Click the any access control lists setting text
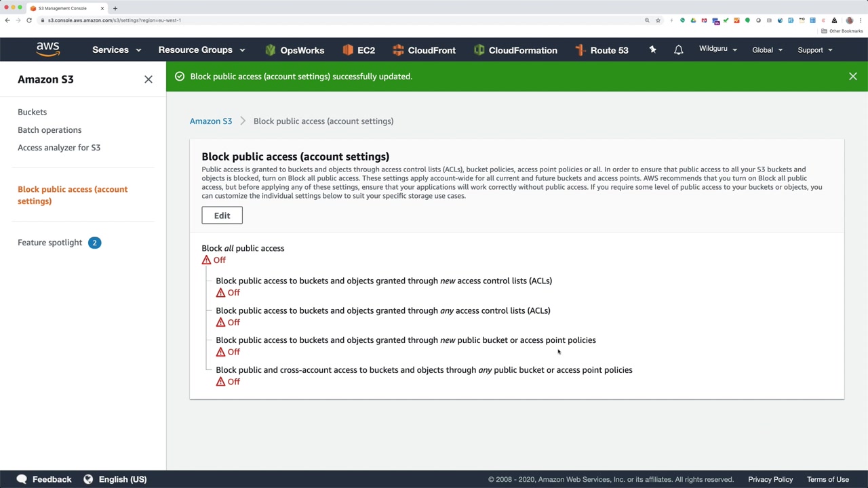Viewport: 868px width, 488px height. click(x=383, y=310)
